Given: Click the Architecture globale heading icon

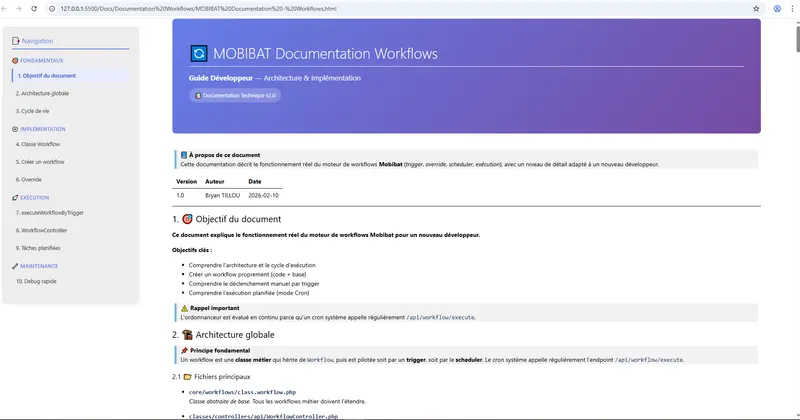Looking at the screenshot, I should tap(187, 335).
